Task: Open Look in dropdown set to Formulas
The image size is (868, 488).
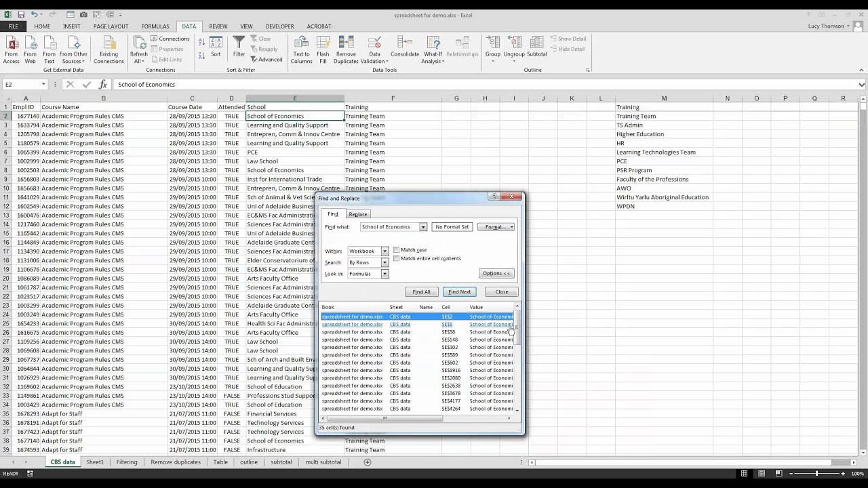Action: [384, 274]
